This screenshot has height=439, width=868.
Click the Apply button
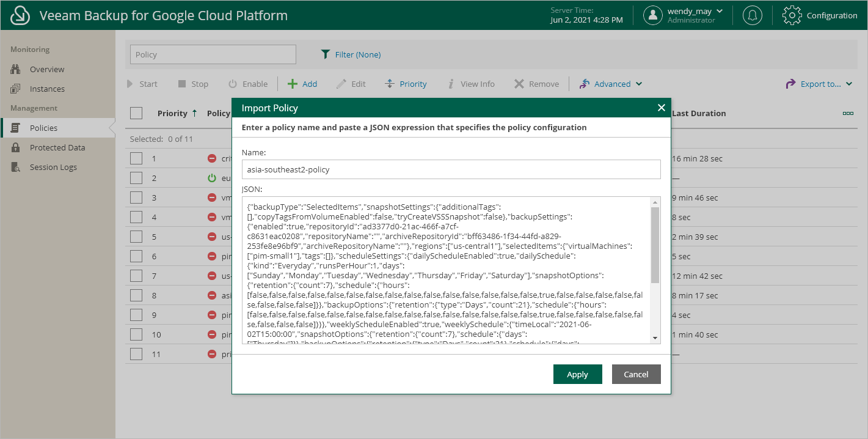(578, 374)
